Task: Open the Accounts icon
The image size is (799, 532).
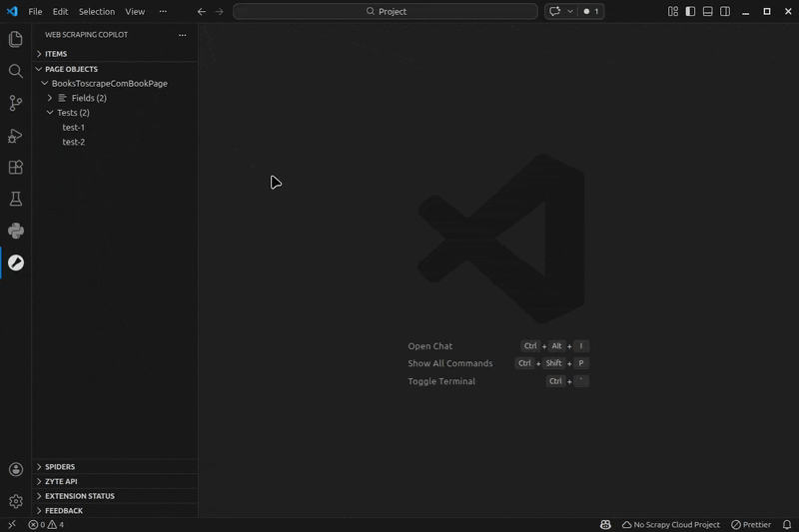Action: pos(15,469)
